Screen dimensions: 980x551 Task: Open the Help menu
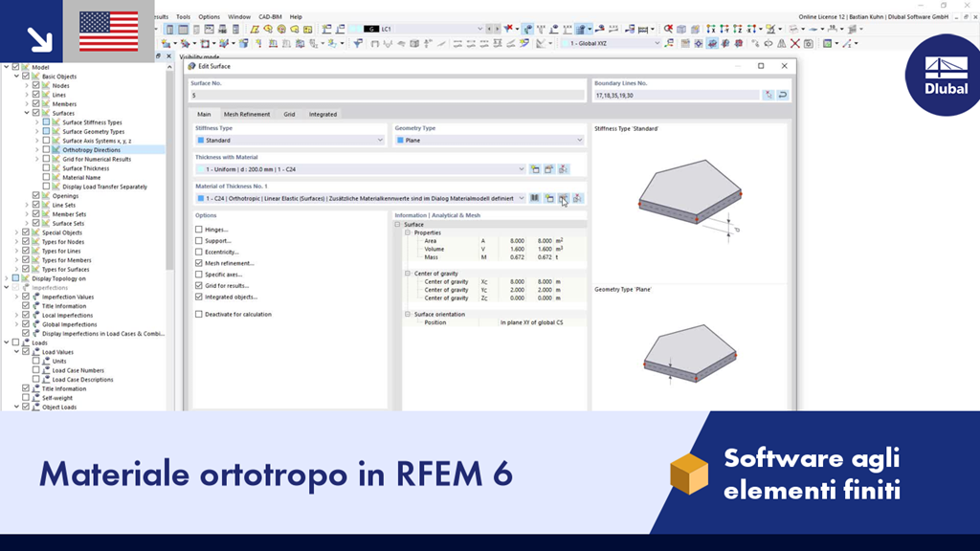(296, 17)
